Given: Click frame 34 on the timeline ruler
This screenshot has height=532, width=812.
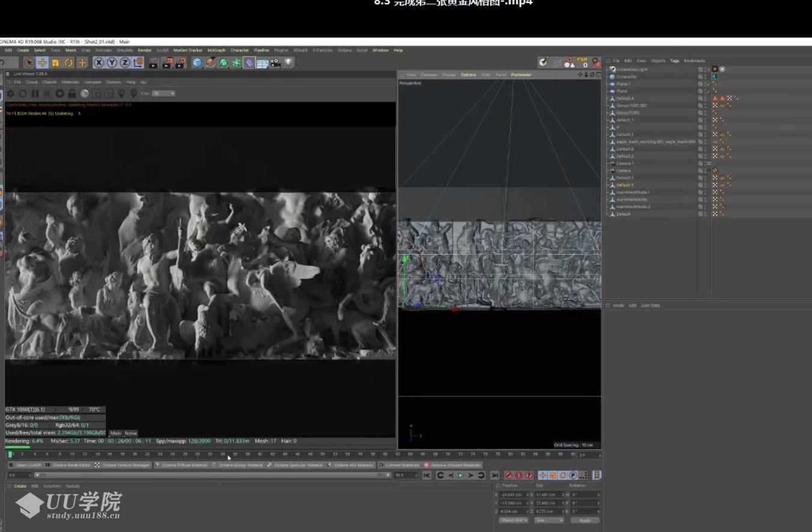Looking at the screenshot, I should (223, 454).
